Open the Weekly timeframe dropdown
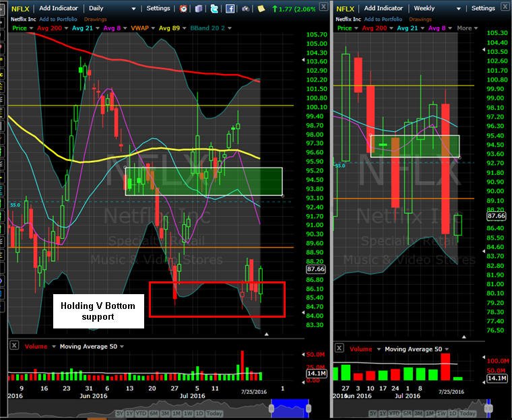 (459, 9)
